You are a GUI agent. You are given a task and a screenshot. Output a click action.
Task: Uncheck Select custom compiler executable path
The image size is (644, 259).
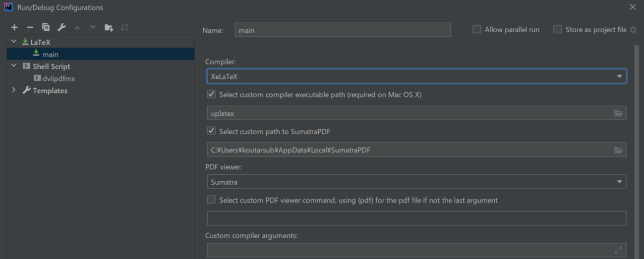pos(212,95)
